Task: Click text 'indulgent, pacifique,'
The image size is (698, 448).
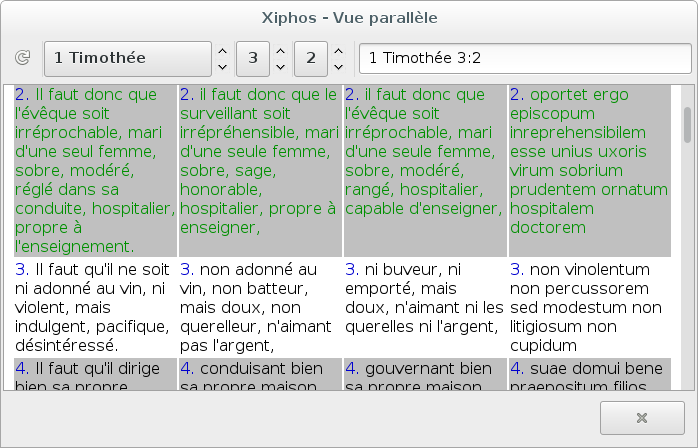Action: coord(92,326)
